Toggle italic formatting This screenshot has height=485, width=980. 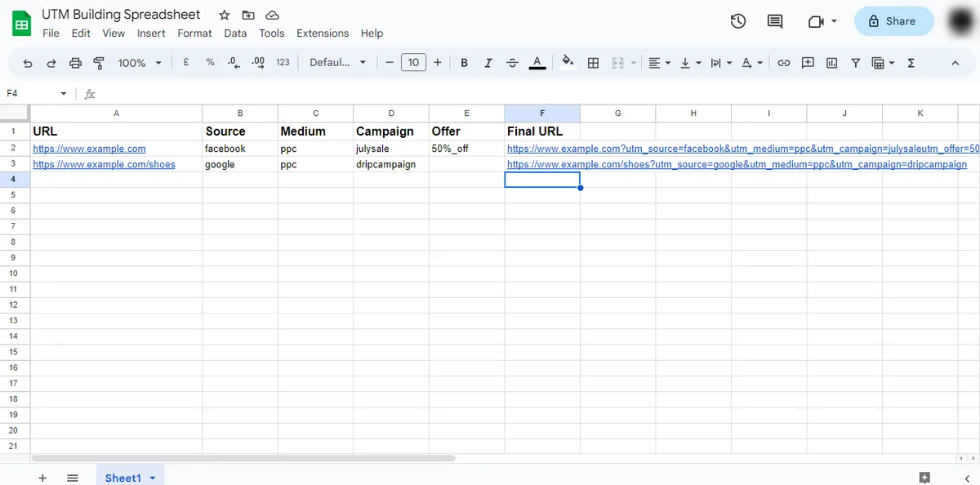[x=488, y=62]
